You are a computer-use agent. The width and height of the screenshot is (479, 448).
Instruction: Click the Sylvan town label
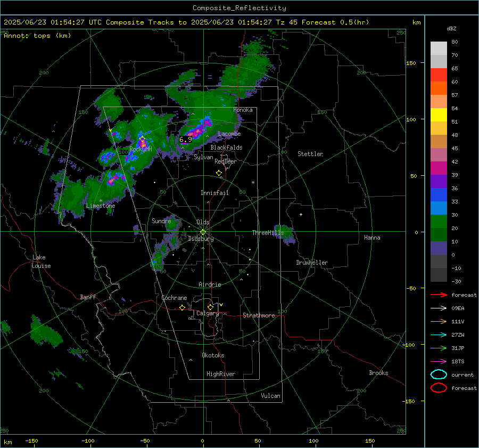[x=203, y=157]
